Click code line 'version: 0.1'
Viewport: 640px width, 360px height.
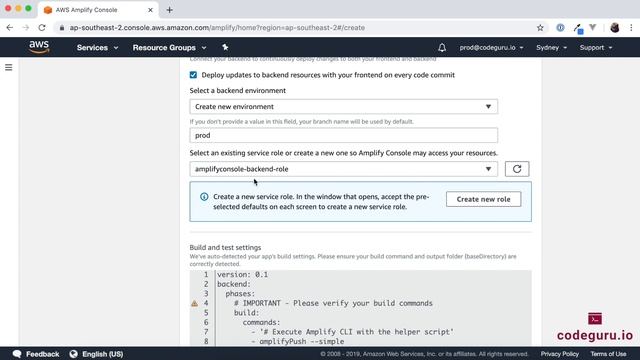pos(242,275)
